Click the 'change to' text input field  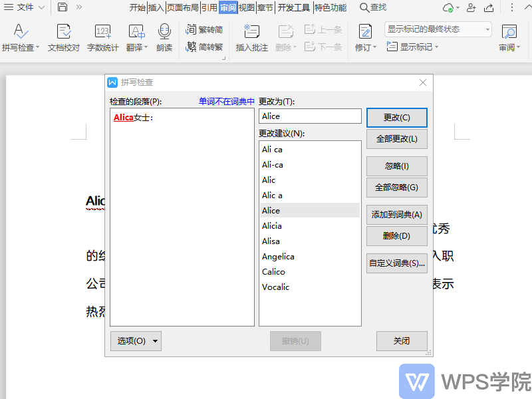tap(309, 116)
